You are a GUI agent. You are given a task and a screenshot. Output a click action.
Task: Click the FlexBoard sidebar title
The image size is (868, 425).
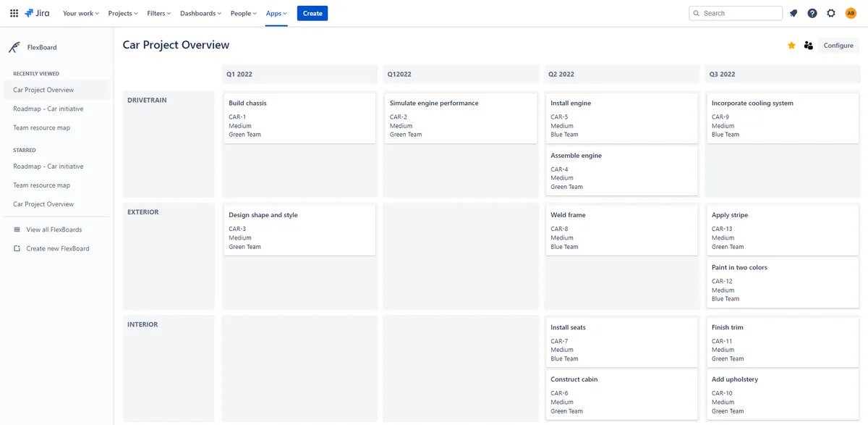click(42, 47)
